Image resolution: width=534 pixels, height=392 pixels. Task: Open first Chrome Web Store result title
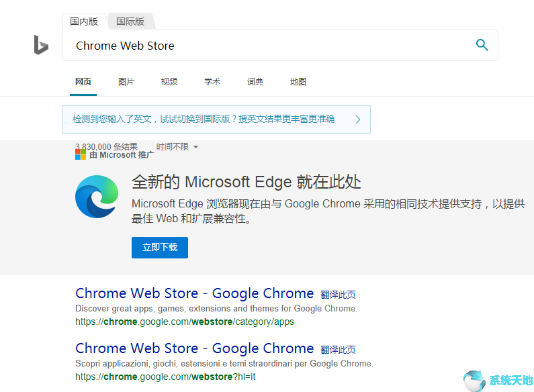pyautogui.click(x=195, y=293)
